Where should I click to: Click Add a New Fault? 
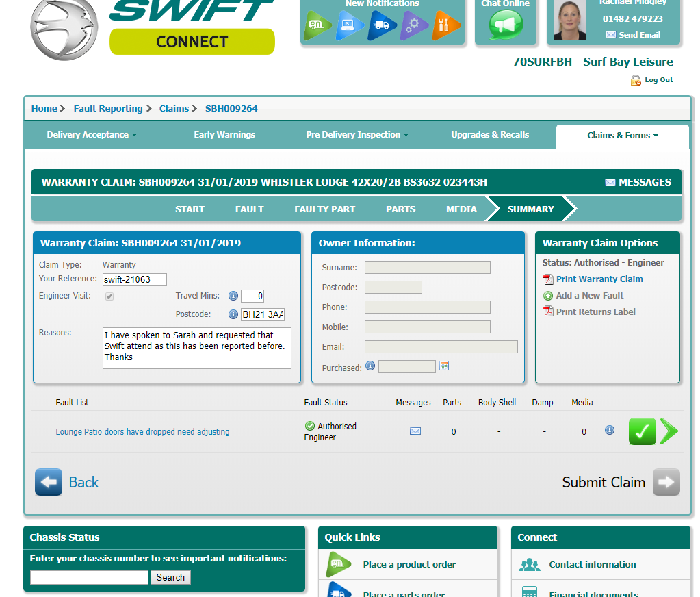[x=589, y=296]
